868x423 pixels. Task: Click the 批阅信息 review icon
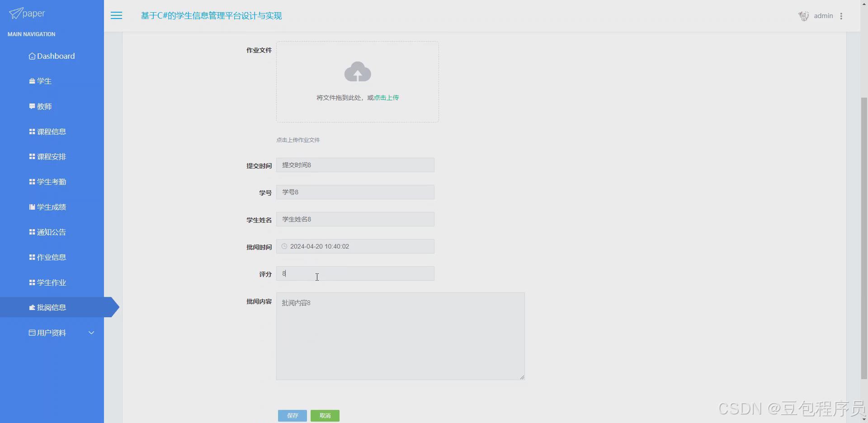click(31, 307)
